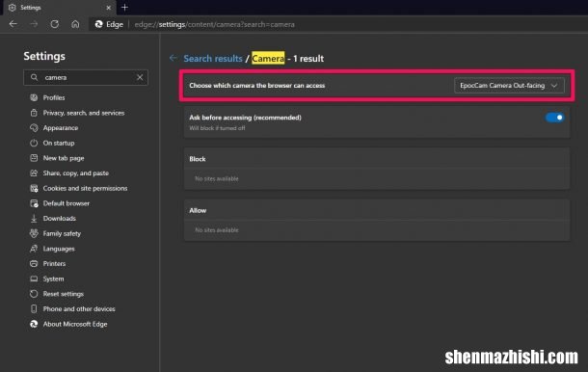
Task: Click the Allow section heading
Action: pyautogui.click(x=198, y=210)
